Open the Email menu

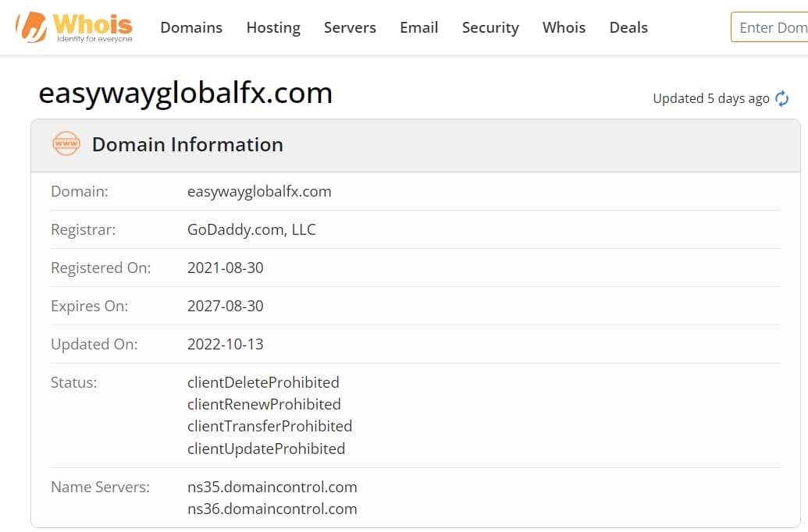pos(419,27)
